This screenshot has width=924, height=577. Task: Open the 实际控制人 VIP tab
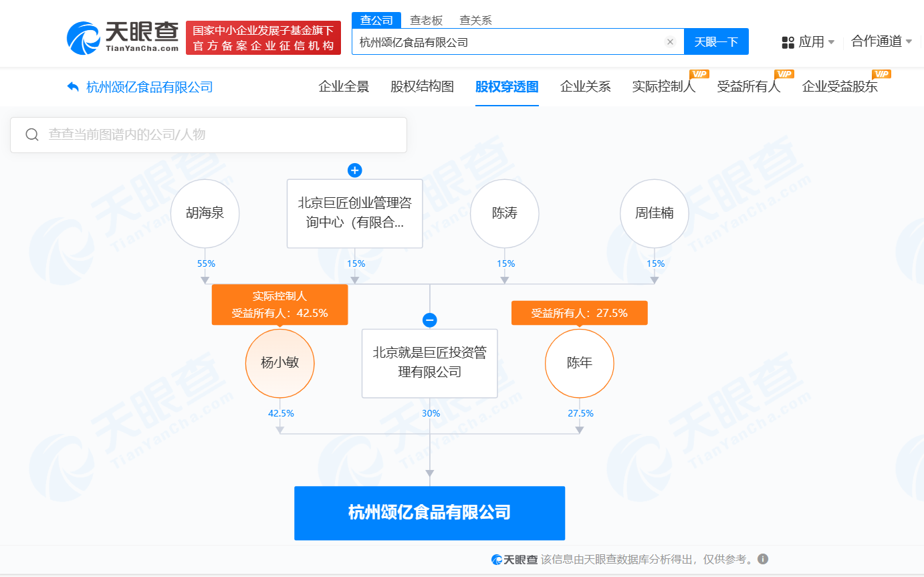point(664,86)
